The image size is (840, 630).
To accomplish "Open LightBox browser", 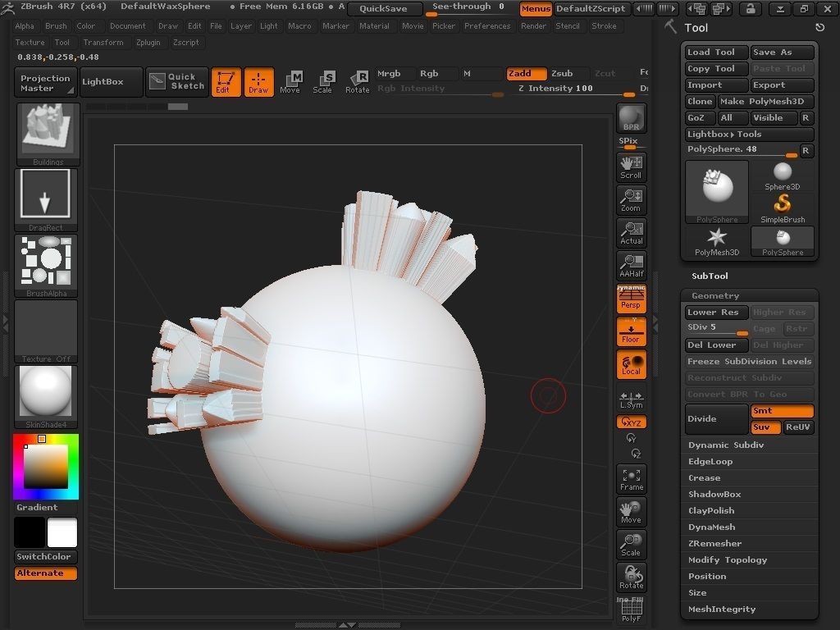I will (112, 81).
